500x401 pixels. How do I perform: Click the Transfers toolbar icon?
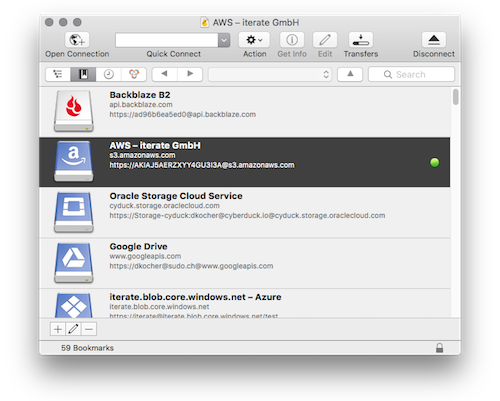361,40
